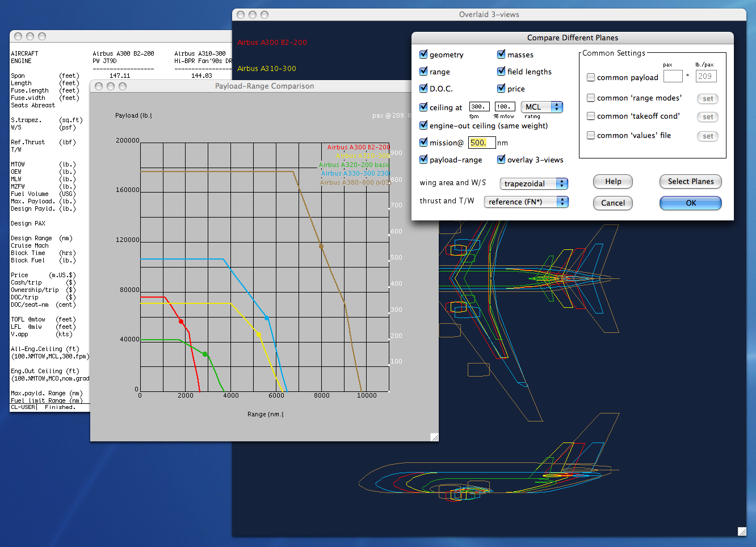Image resolution: width=756 pixels, height=547 pixels.
Task: Uncheck the price option
Action: click(501, 89)
